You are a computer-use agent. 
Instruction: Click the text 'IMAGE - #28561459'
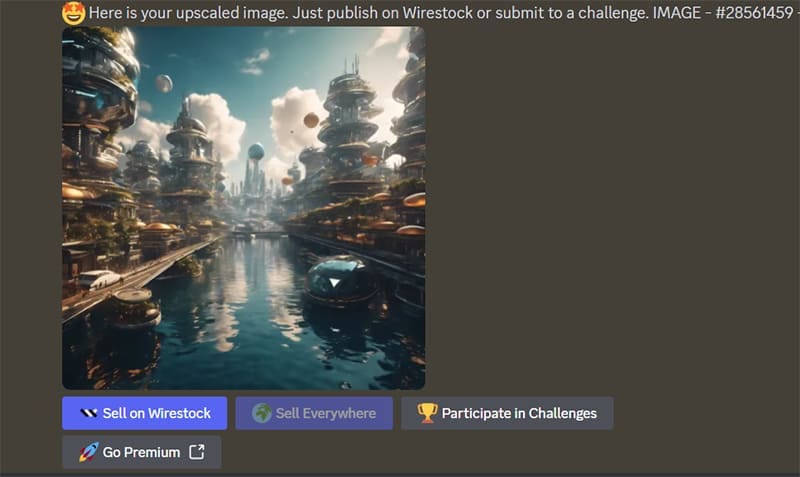(x=723, y=13)
